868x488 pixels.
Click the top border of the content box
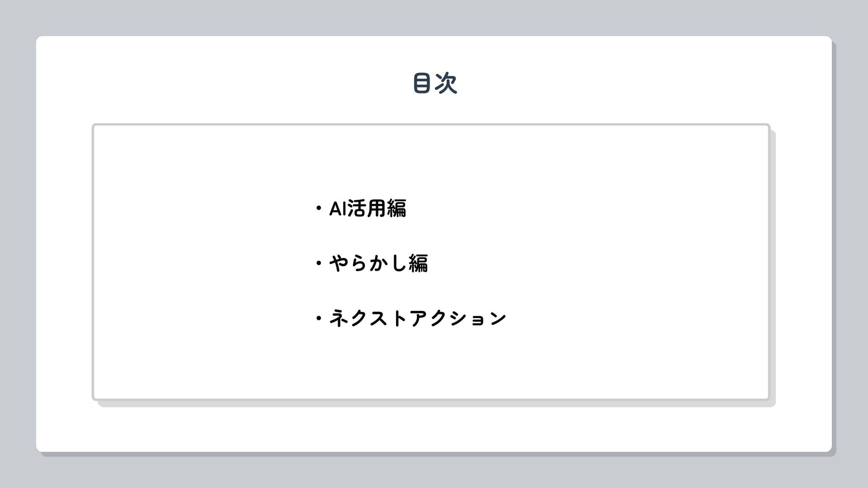point(429,124)
